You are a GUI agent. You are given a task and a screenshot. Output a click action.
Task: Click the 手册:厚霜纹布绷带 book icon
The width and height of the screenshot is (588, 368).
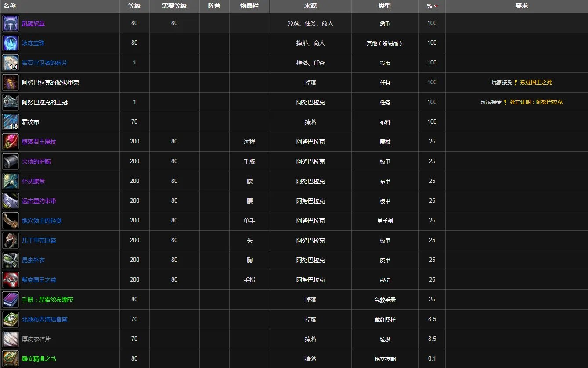click(x=11, y=300)
